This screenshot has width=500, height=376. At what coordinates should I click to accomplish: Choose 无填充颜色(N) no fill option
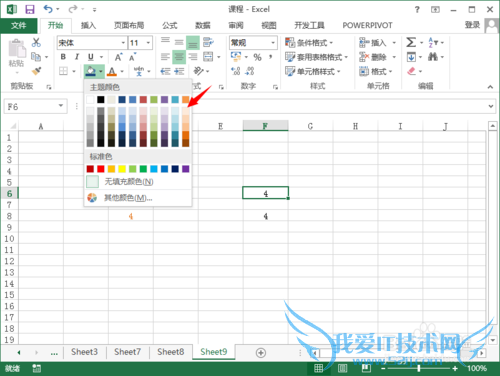tap(138, 182)
